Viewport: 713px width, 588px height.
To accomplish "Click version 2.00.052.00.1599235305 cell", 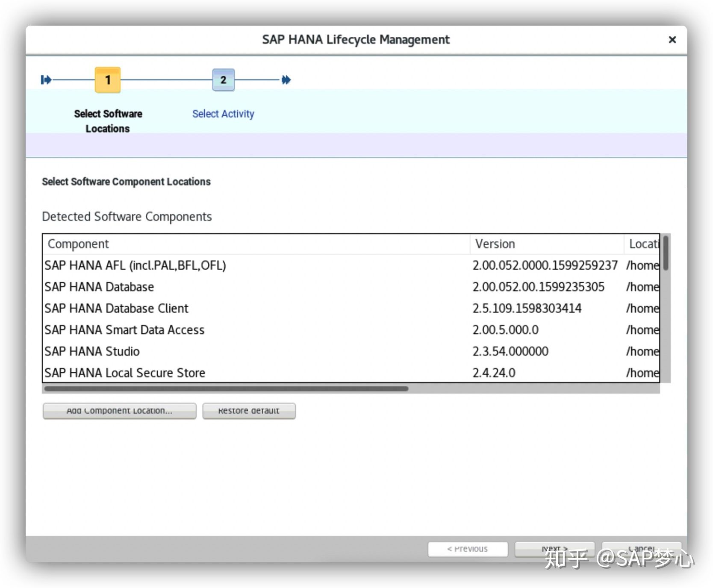I will click(538, 287).
